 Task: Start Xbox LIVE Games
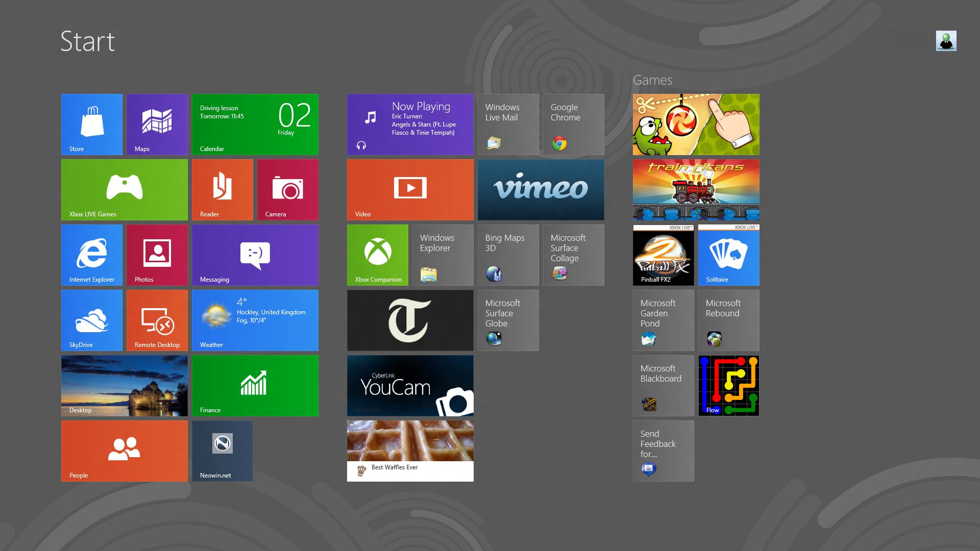point(124,189)
